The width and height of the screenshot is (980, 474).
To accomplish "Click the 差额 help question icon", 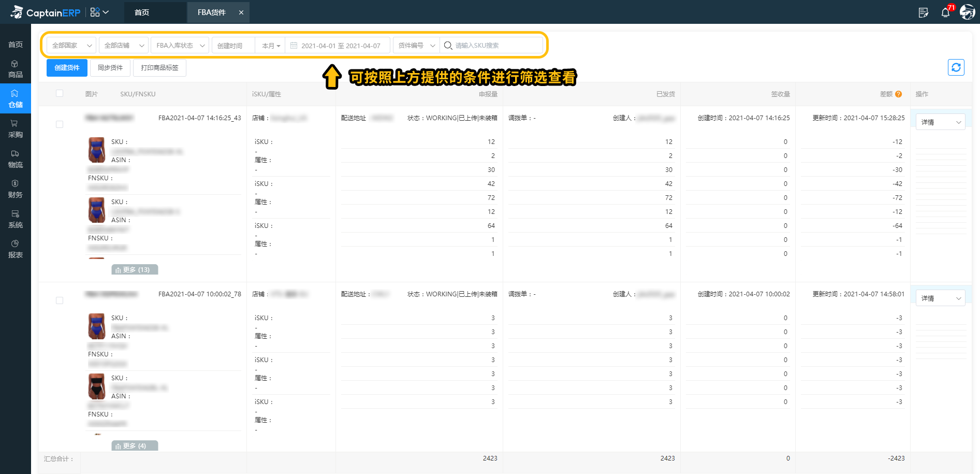I will [898, 94].
